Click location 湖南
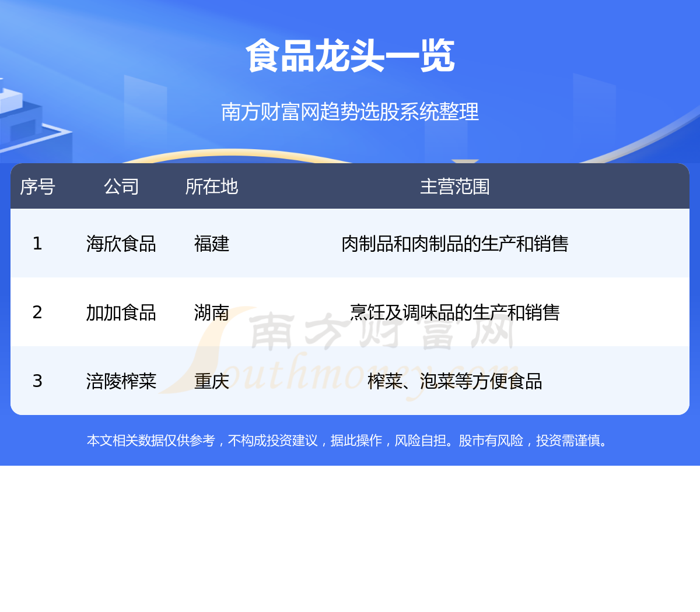Image resolution: width=700 pixels, height=612 pixels. coord(212,312)
